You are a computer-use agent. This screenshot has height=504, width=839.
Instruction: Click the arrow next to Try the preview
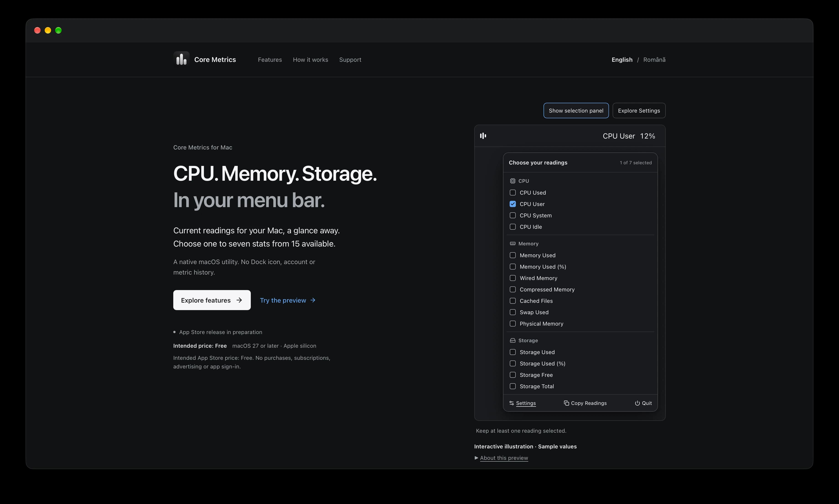313,300
